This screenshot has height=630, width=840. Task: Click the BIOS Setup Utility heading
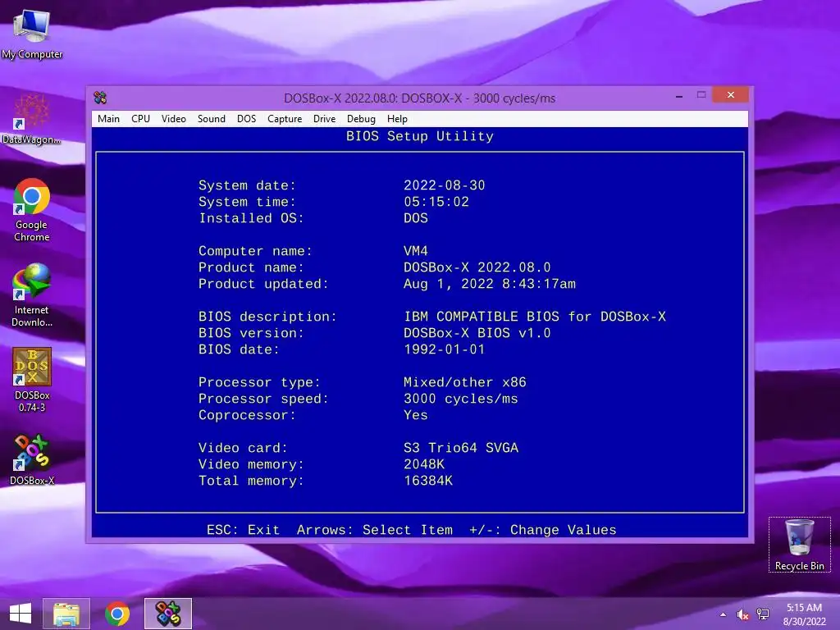[x=419, y=136]
